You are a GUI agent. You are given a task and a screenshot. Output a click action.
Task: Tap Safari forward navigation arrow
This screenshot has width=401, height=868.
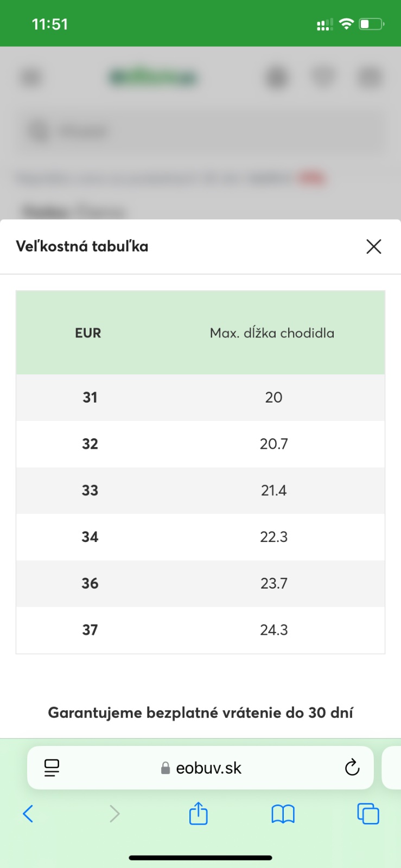click(x=114, y=814)
